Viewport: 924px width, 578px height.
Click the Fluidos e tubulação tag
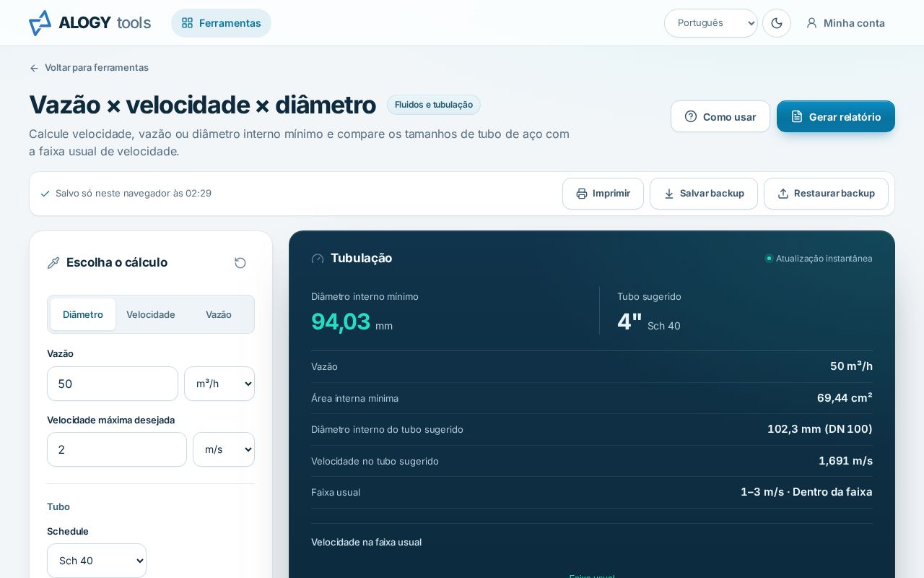tap(434, 105)
